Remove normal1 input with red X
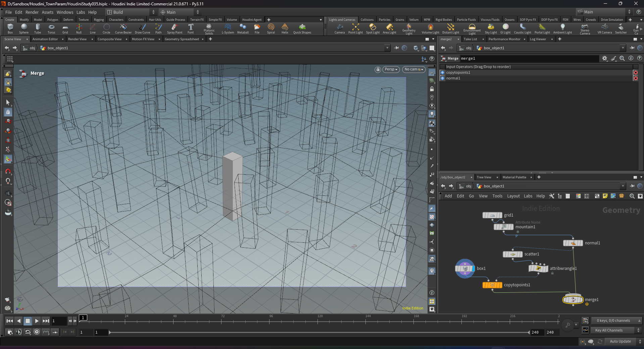Image resolution: width=644 pixels, height=349 pixels. coord(635,78)
